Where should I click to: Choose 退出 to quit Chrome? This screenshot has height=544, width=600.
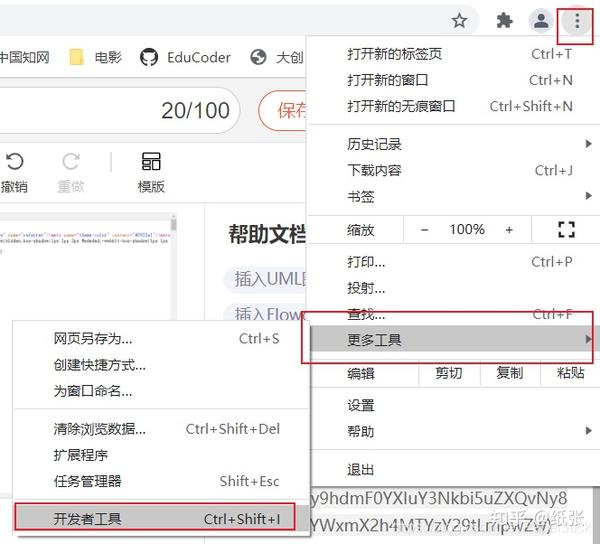[453, 469]
